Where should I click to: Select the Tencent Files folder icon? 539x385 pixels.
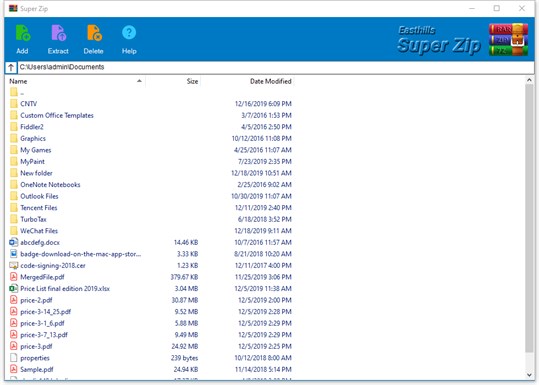click(x=14, y=208)
